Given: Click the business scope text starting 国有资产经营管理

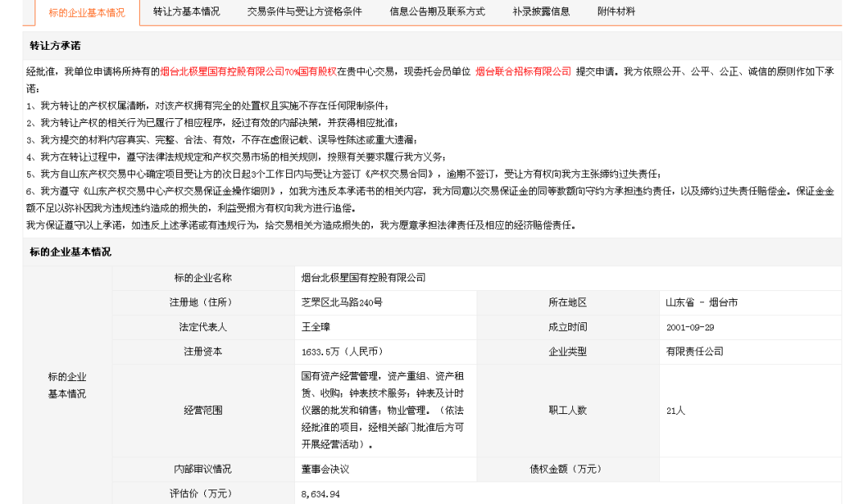Looking at the screenshot, I should pos(383,411).
